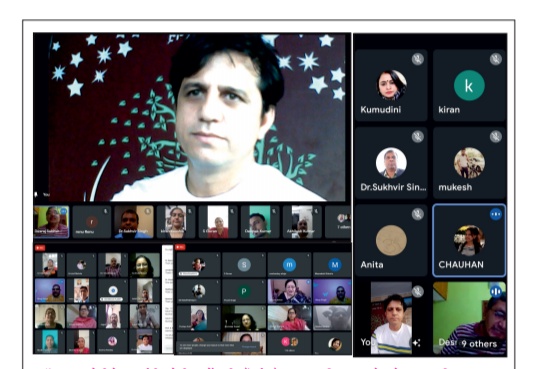
Task: Click CHAUHAN's round profile photo
Action: (469, 240)
